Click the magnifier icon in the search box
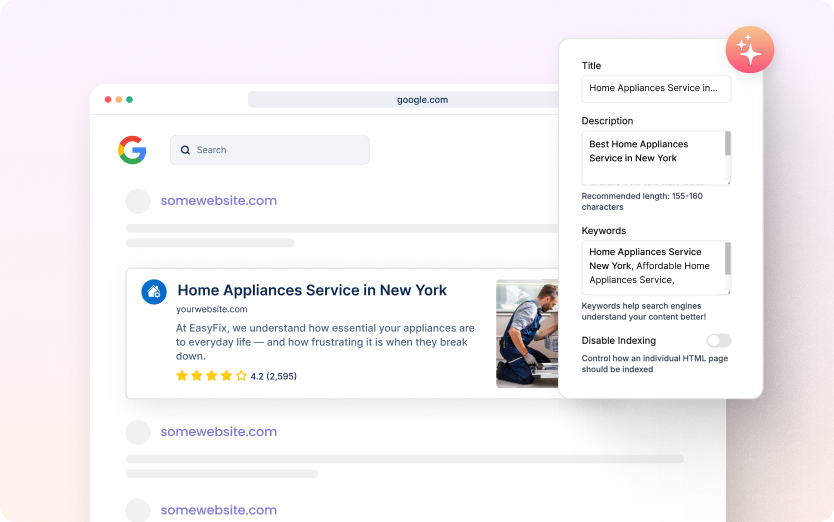This screenshot has height=522, width=834. [x=186, y=150]
